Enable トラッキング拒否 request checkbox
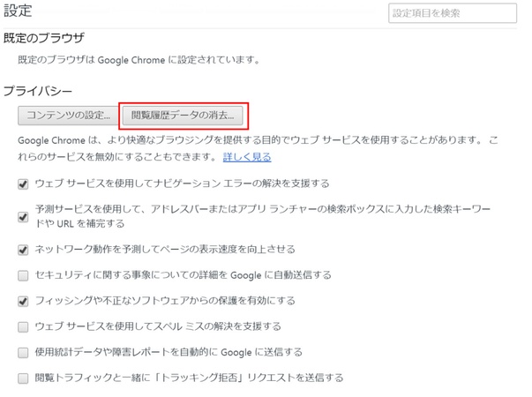532x397 pixels. pos(23,378)
